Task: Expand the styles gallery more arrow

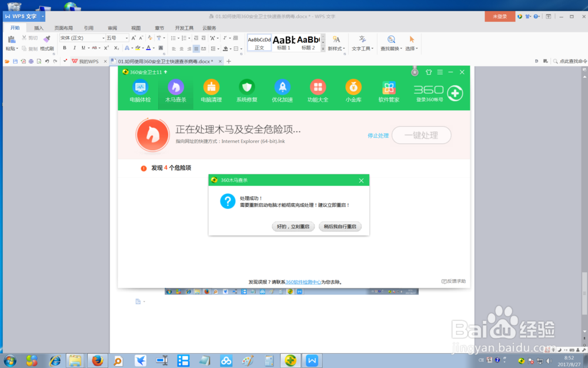Action: pos(323,48)
